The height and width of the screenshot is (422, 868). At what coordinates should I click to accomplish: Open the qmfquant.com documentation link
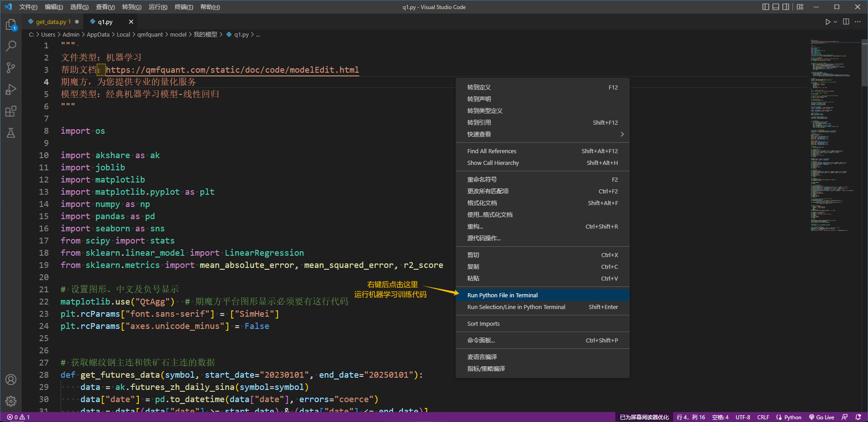pos(232,70)
